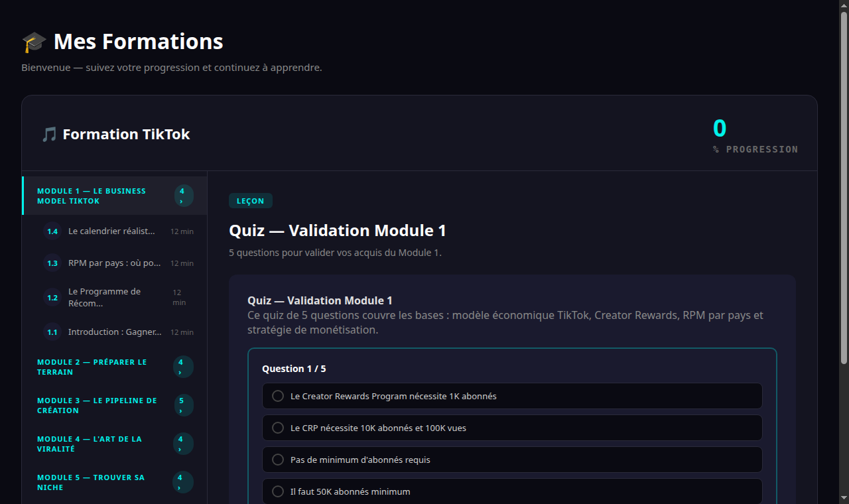
Task: Expand Module 5 — Trouver sa niche
Action: pos(115,482)
